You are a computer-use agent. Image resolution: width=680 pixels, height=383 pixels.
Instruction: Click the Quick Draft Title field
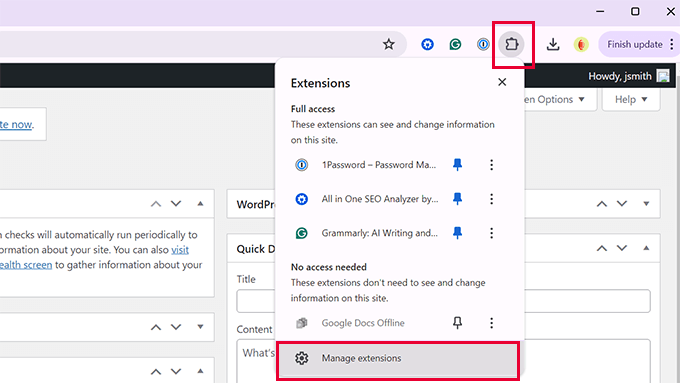(x=443, y=301)
